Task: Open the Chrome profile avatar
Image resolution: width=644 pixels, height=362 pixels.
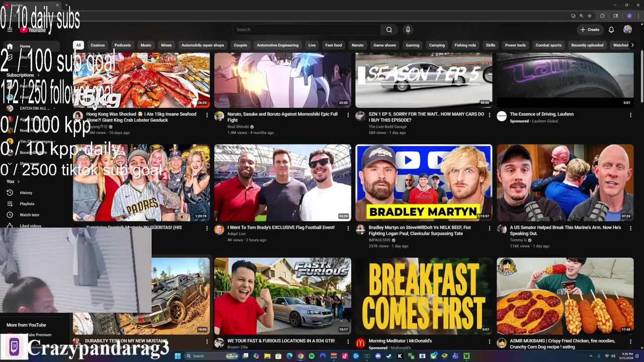Action: tap(629, 16)
